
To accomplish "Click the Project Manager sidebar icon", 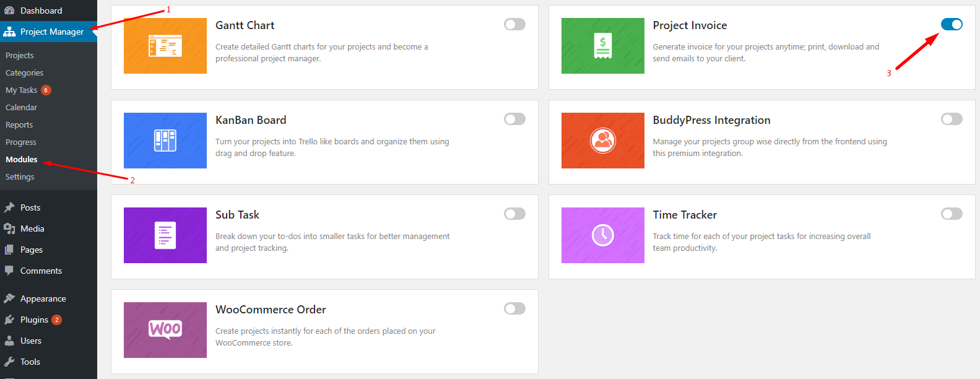I will coord(9,32).
